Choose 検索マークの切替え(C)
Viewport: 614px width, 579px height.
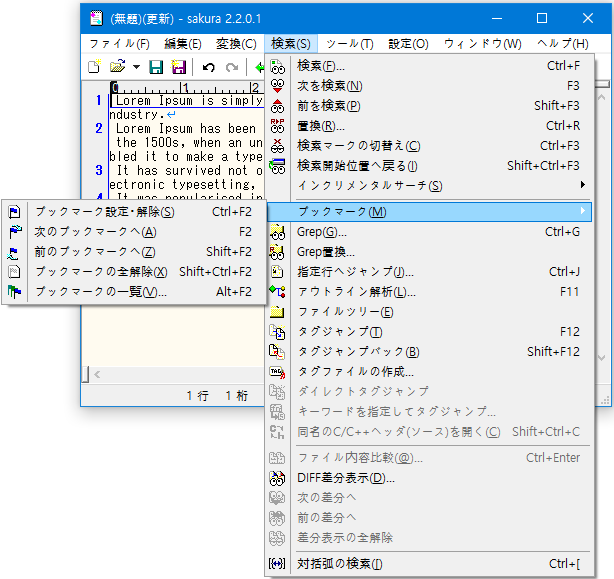pyautogui.click(x=430, y=146)
